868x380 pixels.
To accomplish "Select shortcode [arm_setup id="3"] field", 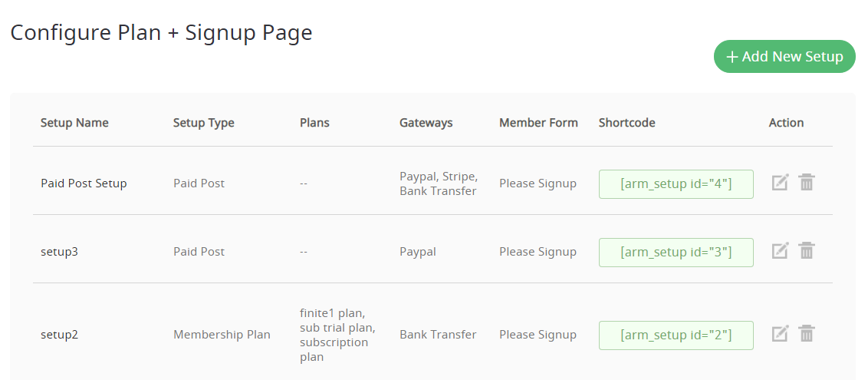I will point(676,253).
